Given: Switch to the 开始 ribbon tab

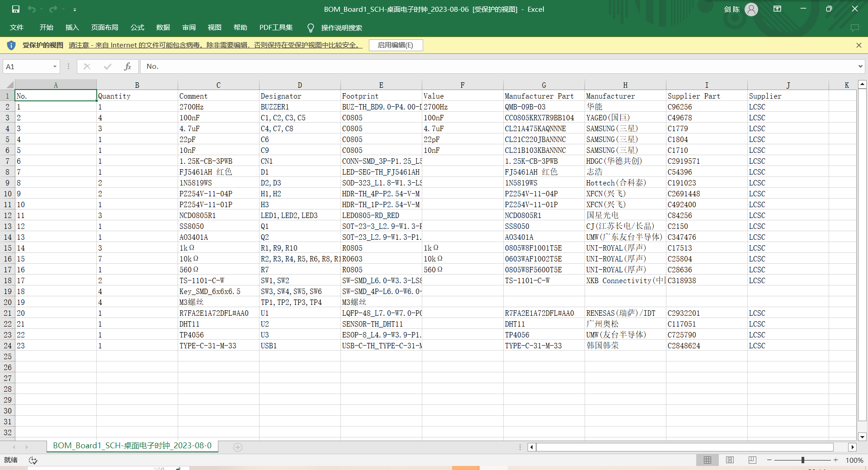Looking at the screenshot, I should 47,28.
